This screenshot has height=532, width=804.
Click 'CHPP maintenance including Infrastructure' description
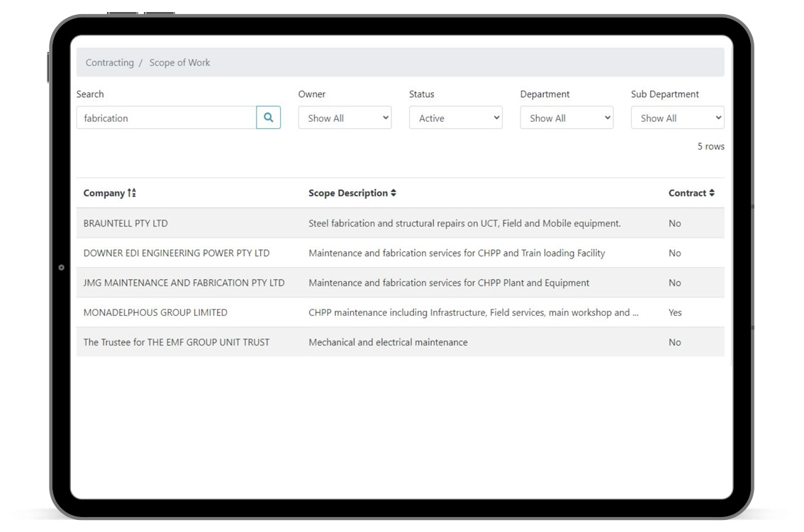click(x=474, y=312)
